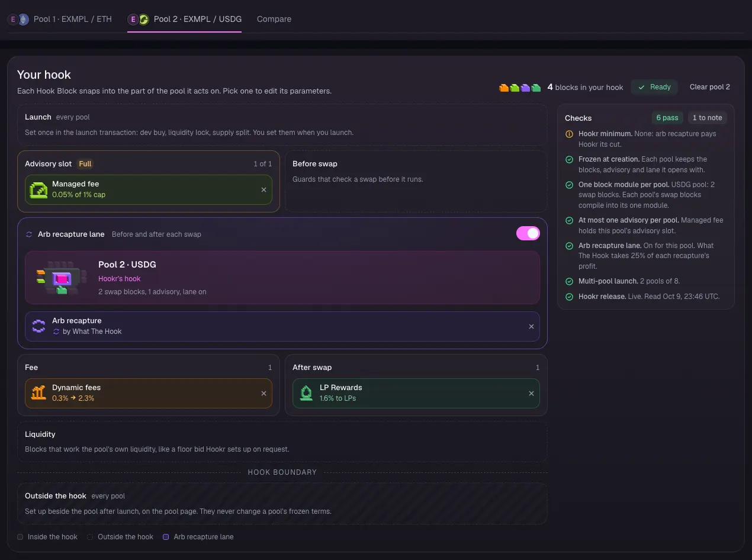The height and width of the screenshot is (560, 752).
Task: Click the Ready status badge
Action: tap(654, 87)
